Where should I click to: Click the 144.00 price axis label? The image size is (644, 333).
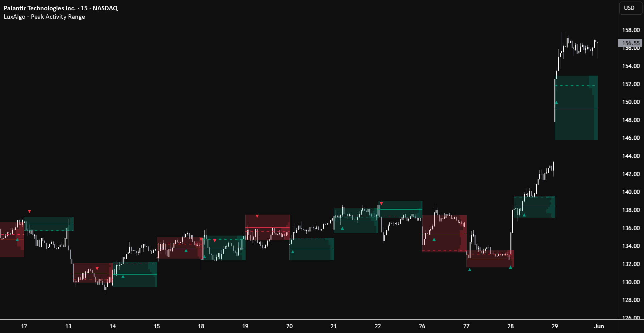(631, 156)
